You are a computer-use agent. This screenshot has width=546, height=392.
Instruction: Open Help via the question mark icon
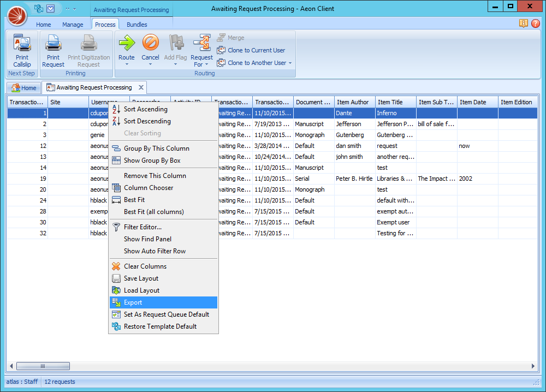click(x=537, y=24)
